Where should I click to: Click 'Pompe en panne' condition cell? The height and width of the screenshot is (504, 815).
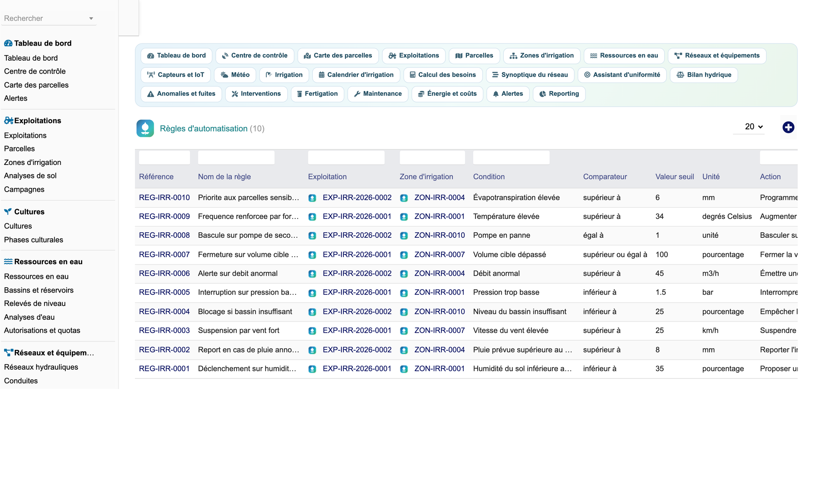coord(502,235)
